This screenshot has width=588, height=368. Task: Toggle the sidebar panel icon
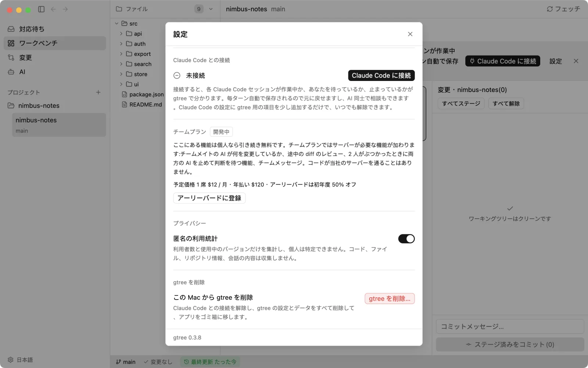point(41,9)
